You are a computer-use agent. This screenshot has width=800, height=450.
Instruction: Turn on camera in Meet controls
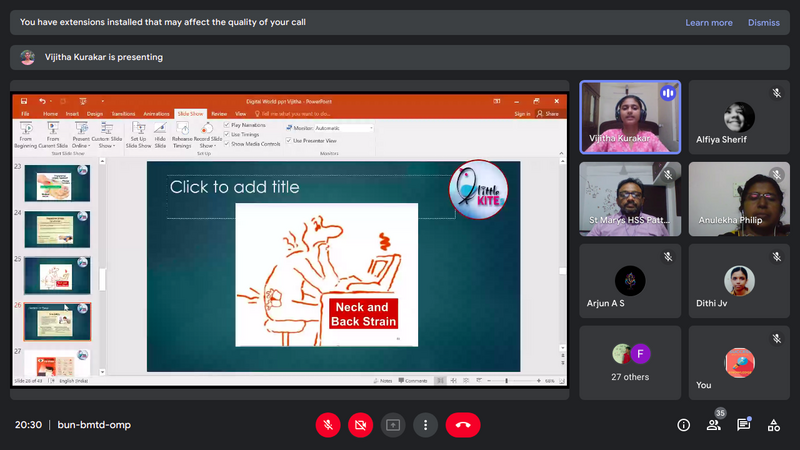(x=360, y=425)
